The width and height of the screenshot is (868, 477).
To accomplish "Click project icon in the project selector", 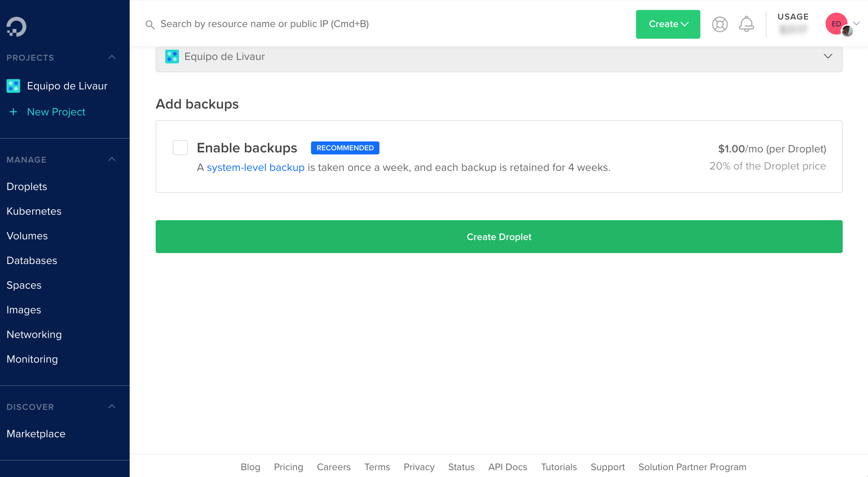I will (172, 57).
